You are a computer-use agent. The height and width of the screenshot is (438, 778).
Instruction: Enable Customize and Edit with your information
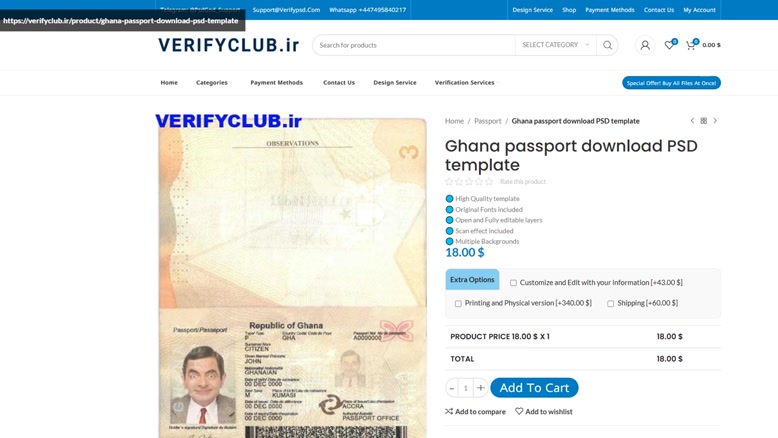coord(513,283)
